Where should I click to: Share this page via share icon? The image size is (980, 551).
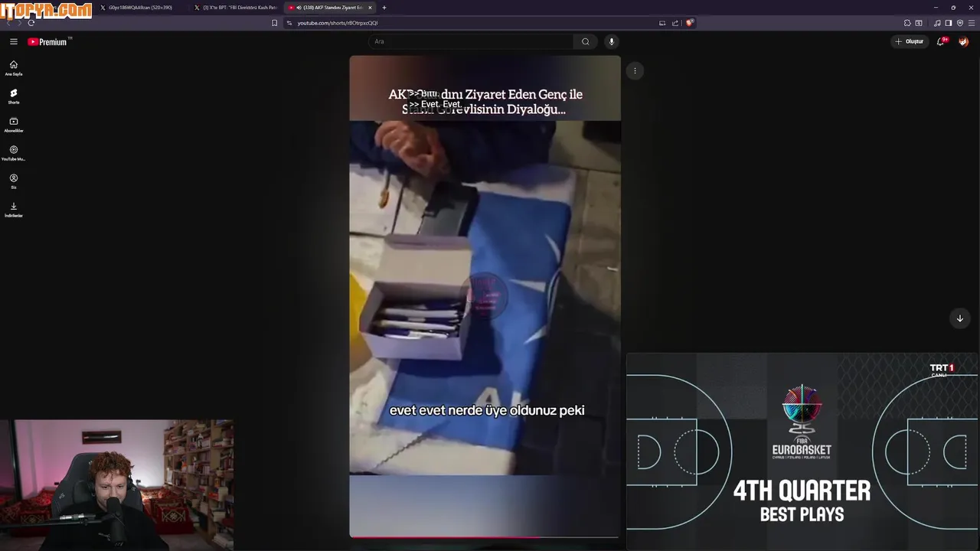click(x=675, y=23)
